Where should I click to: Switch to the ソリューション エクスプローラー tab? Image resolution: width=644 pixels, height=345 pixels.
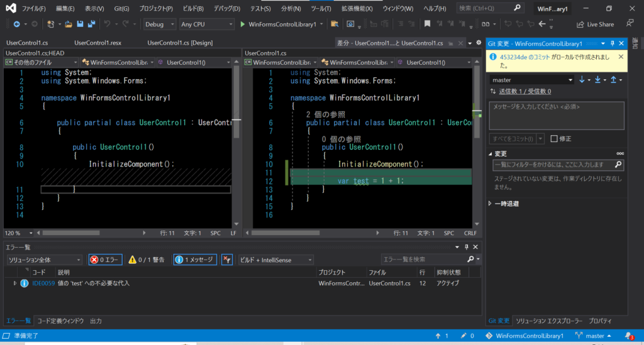549,320
